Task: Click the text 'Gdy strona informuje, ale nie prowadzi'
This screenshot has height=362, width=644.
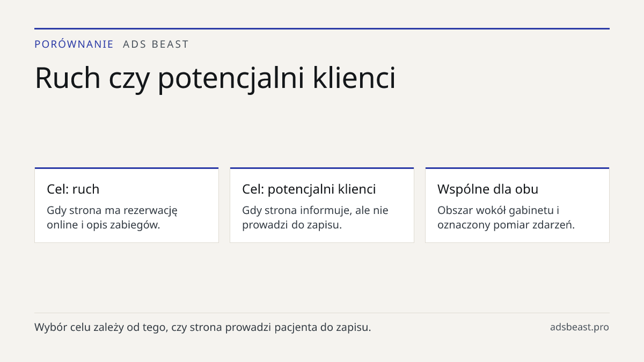Action: pos(315,217)
